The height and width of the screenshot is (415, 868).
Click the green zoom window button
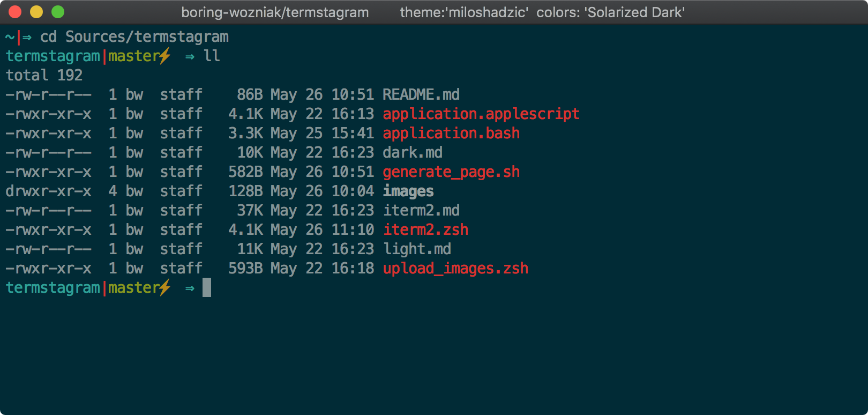(58, 12)
